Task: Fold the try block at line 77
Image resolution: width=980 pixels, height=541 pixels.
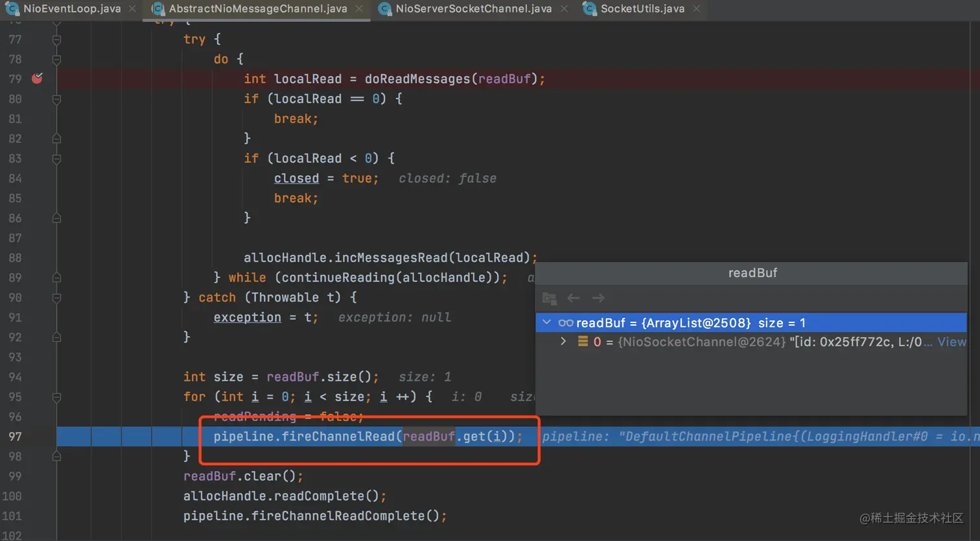Action: pos(56,40)
